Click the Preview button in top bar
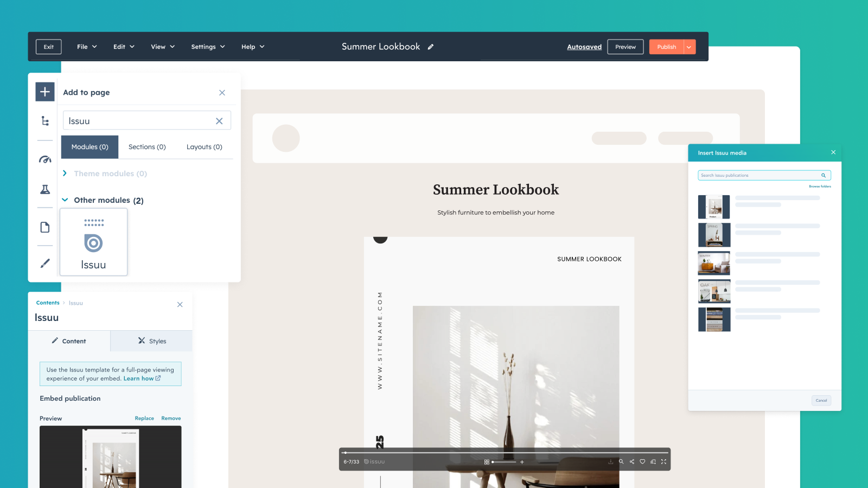Viewport: 868px width, 488px height. pos(625,47)
